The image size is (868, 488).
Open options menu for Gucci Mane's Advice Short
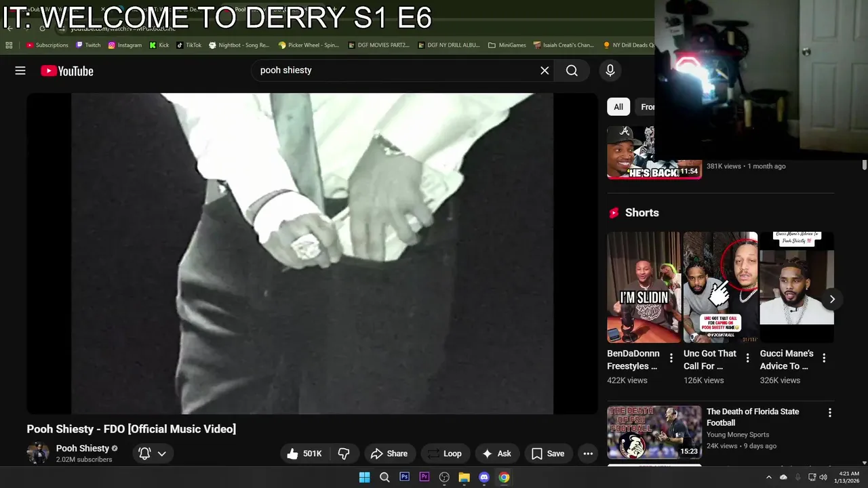pos(825,358)
